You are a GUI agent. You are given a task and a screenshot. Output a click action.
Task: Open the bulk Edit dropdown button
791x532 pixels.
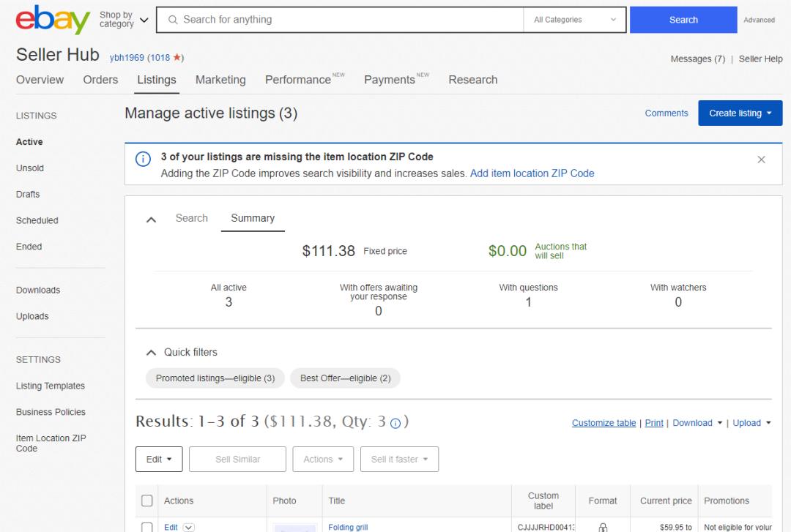159,459
